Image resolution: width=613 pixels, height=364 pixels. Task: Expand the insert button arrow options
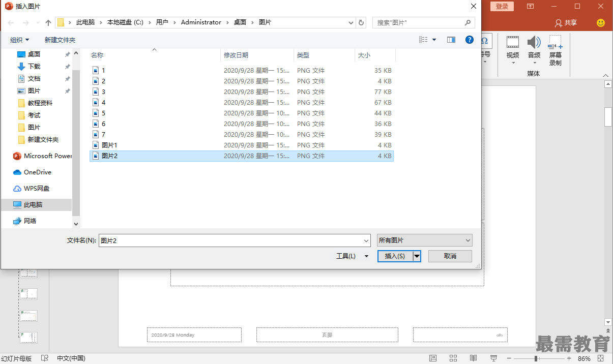[x=417, y=256]
